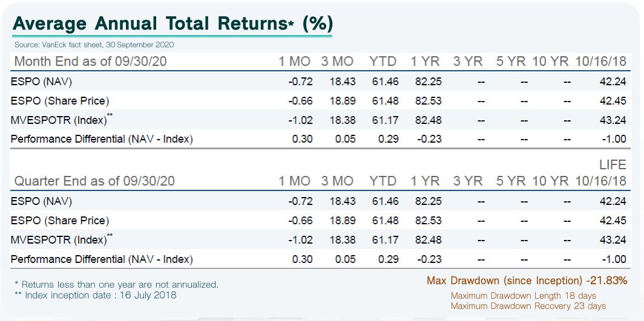Select ESPO (Share Price) row label in Quarter End table
Image resolution: width=644 pixels, height=321 pixels.
pyautogui.click(x=60, y=221)
